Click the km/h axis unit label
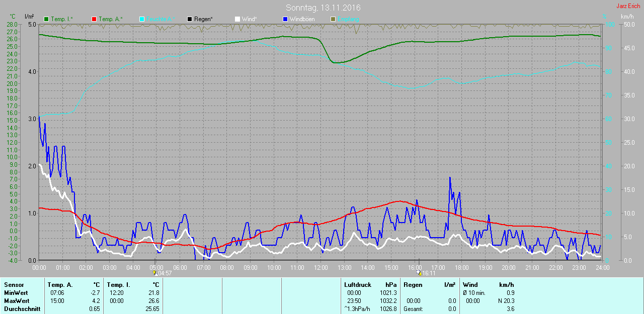Screen dimensions: 644x314 pyautogui.click(x=627, y=17)
